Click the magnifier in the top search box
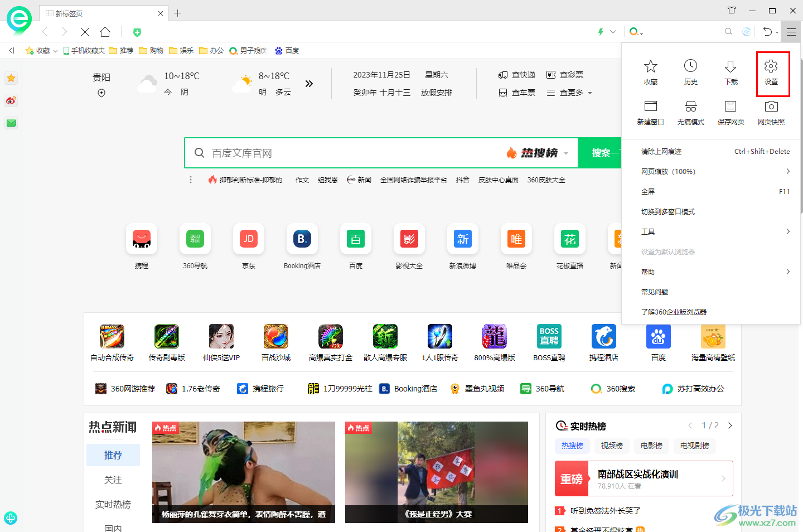Image resolution: width=803 pixels, height=532 pixels. [x=728, y=32]
